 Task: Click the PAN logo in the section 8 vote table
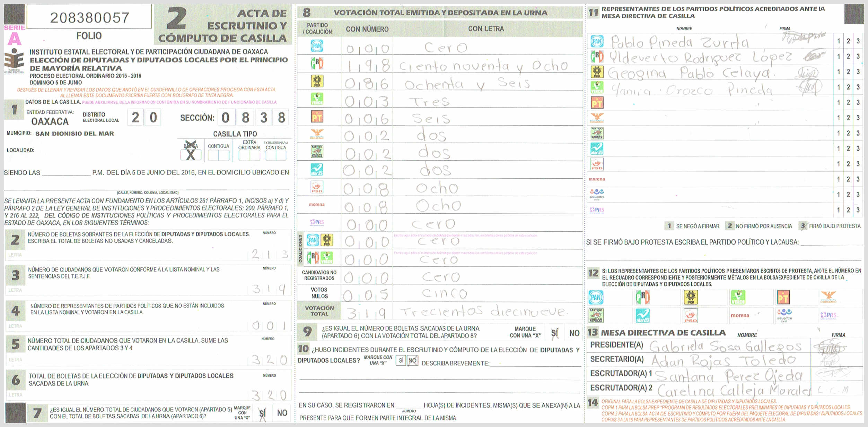[317, 46]
